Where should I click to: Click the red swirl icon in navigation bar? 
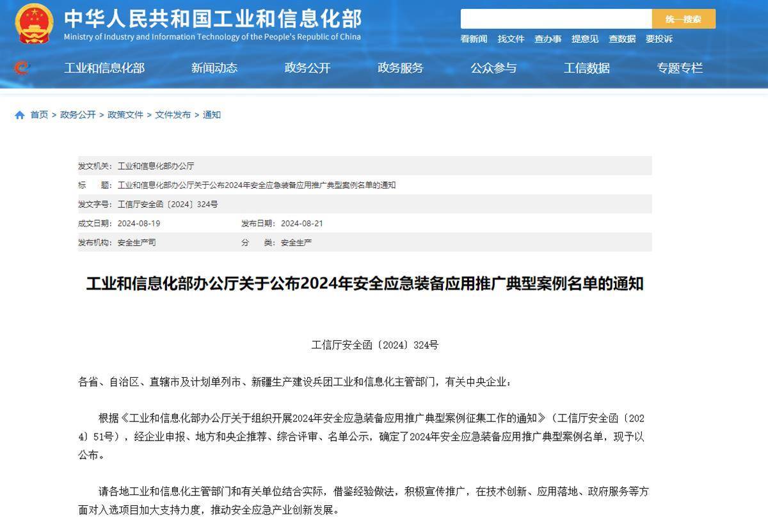(x=22, y=68)
